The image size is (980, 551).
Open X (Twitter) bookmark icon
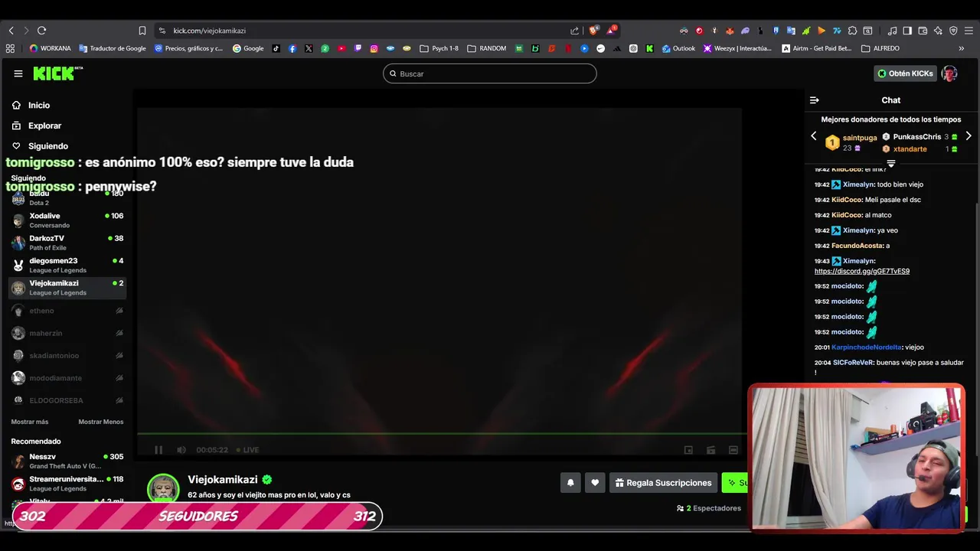[309, 48]
